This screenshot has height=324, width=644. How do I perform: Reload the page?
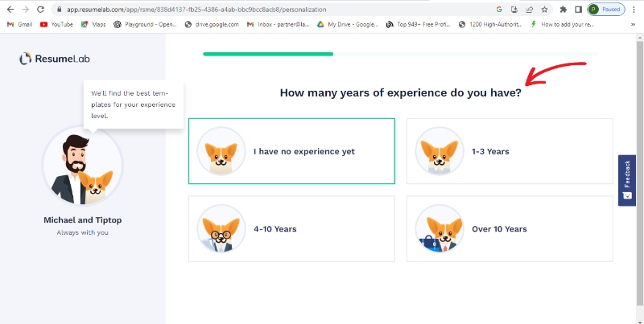(x=41, y=9)
